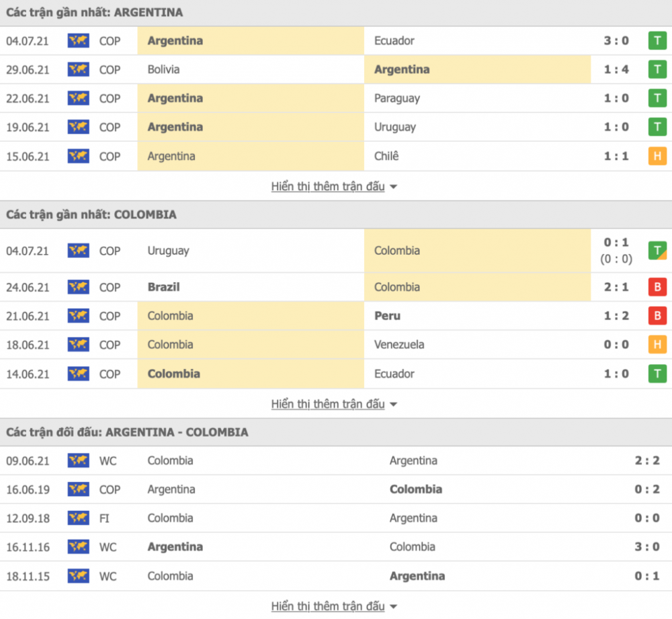Screen dimensions: 672x619
Task: Open the 2:2 score on 09.06.21
Action: tap(647, 460)
